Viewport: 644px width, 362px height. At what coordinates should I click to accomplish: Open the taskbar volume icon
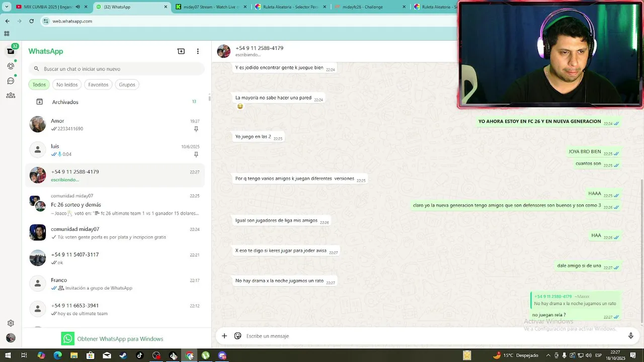tap(589, 355)
